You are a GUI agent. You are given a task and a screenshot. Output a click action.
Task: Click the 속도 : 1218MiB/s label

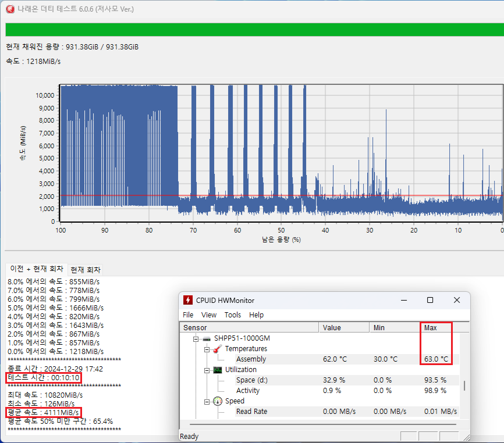click(x=33, y=61)
